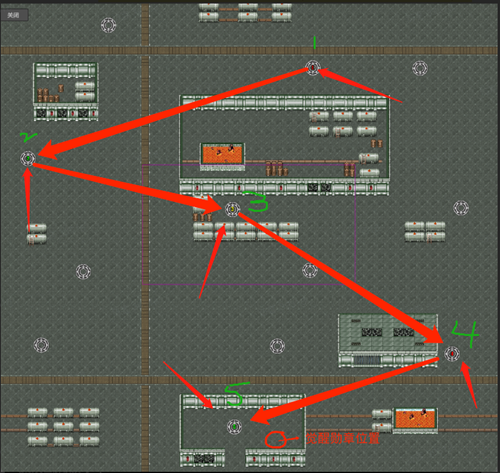This screenshot has width=500, height=473.
Task: Click the green handwritten number 4
Action: [x=465, y=334]
